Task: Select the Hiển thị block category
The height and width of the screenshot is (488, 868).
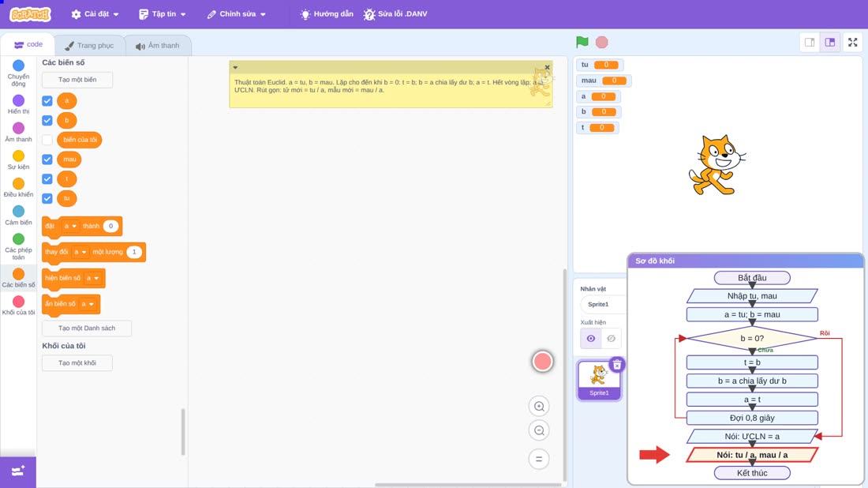Action: tap(18, 104)
